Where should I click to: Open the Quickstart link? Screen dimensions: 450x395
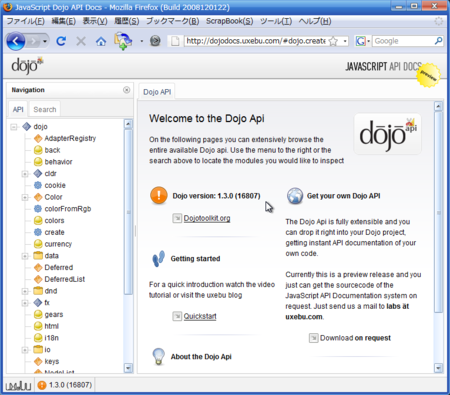pyautogui.click(x=200, y=316)
